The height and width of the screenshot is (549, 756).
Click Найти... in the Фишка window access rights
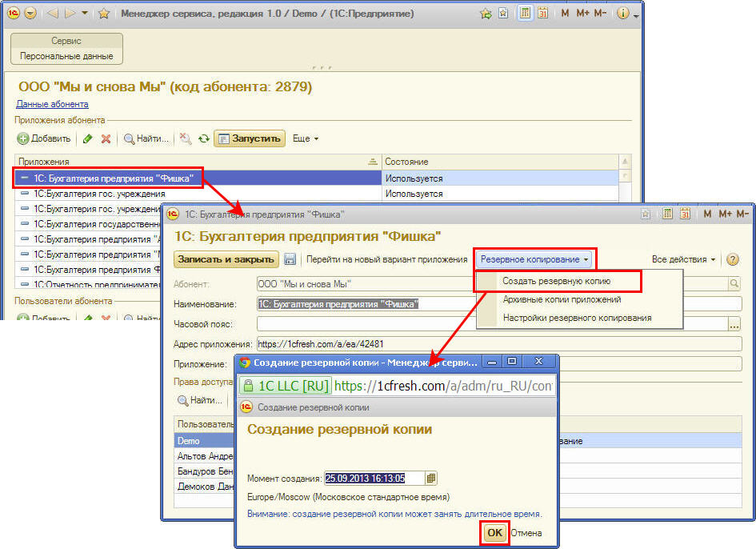point(201,400)
